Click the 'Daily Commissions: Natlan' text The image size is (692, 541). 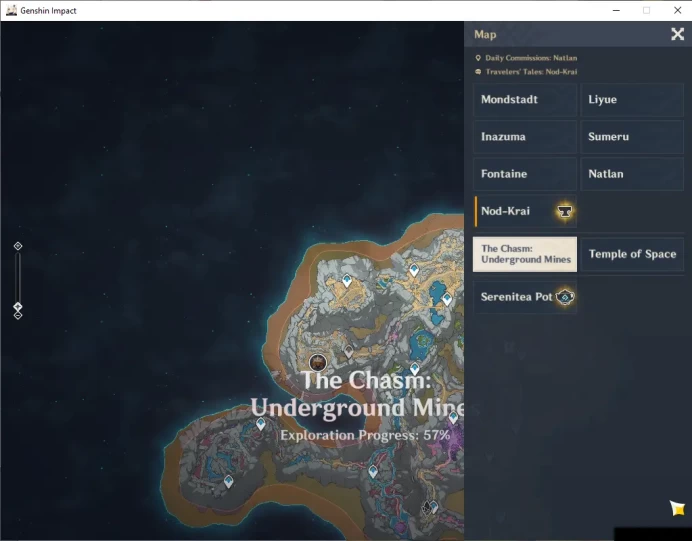tap(531, 58)
